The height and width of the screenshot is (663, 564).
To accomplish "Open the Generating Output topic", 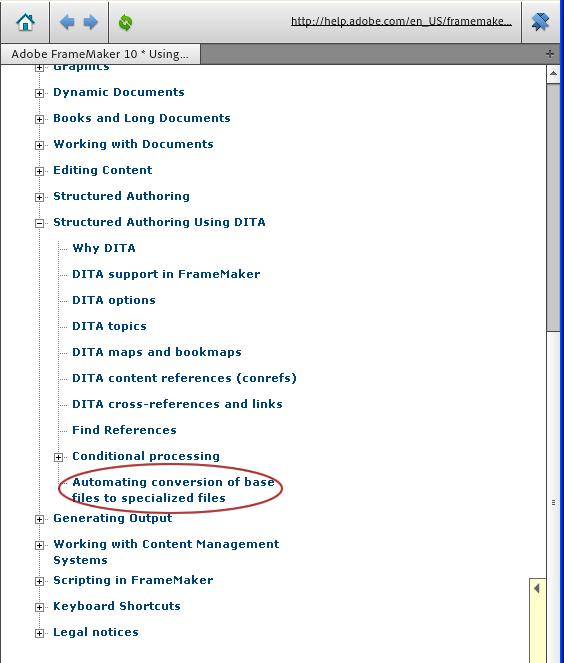I will pos(112,518).
